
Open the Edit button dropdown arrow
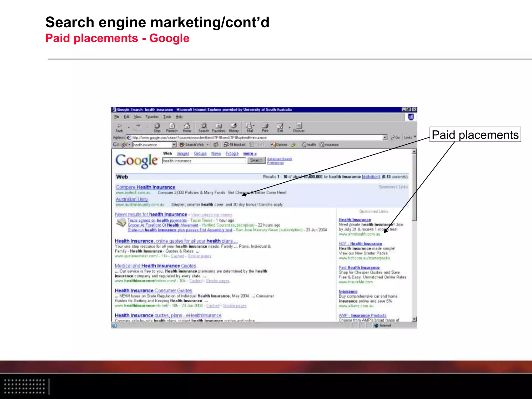pos(289,128)
